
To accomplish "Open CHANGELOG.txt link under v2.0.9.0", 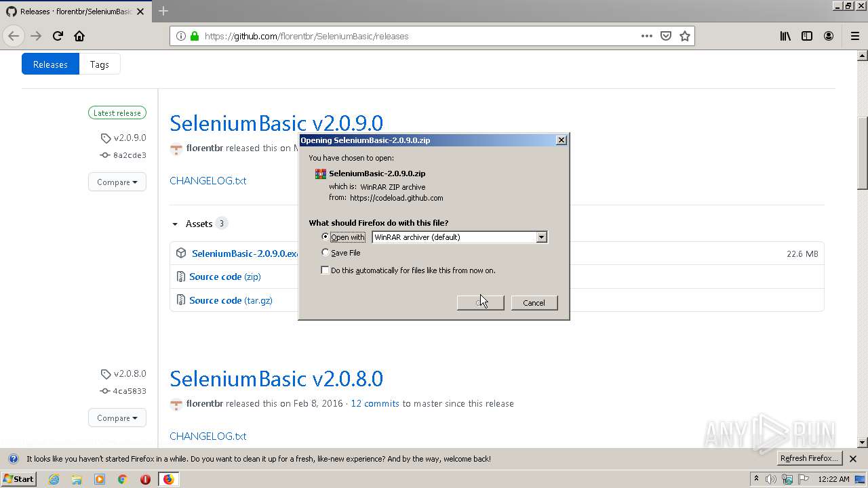I will click(x=208, y=180).
